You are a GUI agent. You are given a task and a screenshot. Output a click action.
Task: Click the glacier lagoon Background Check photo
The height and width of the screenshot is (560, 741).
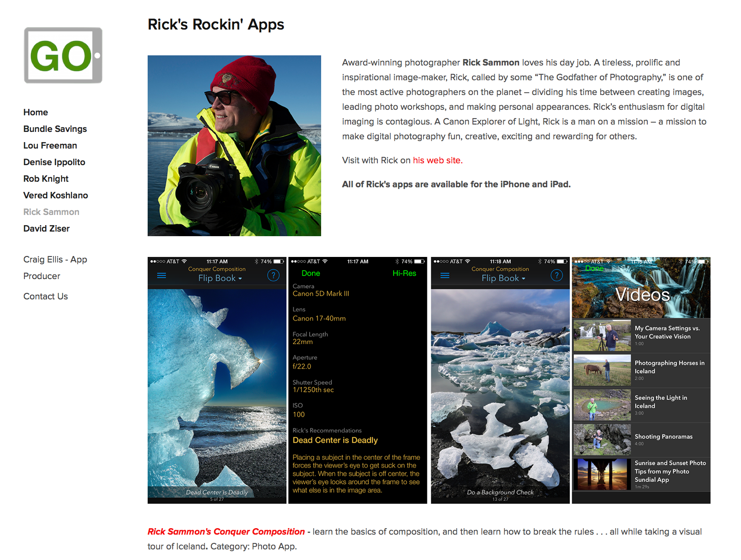coord(500,393)
